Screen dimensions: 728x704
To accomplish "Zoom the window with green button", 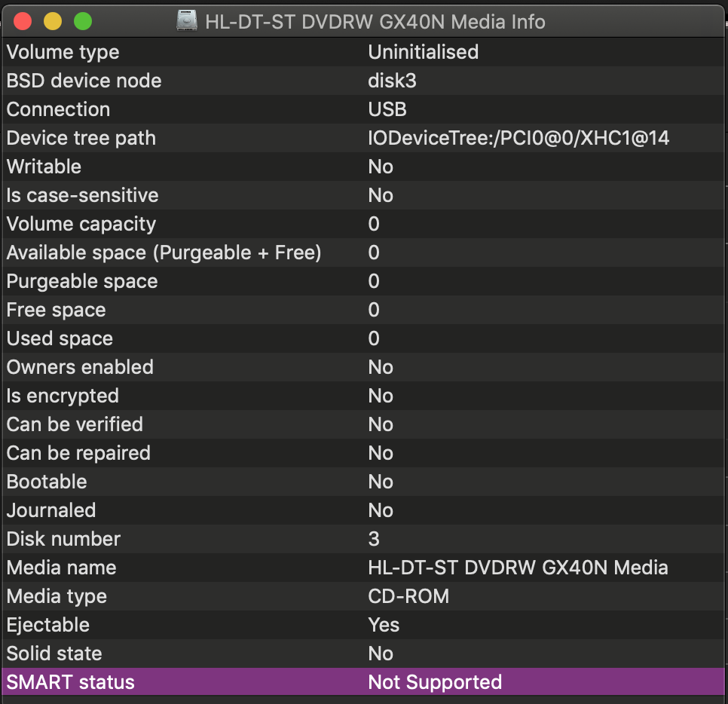I will pos(83,21).
